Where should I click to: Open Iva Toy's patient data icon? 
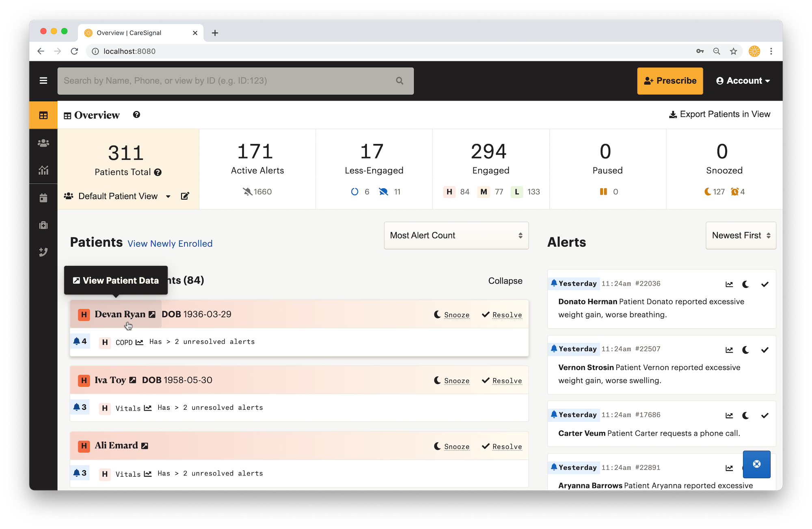(133, 380)
